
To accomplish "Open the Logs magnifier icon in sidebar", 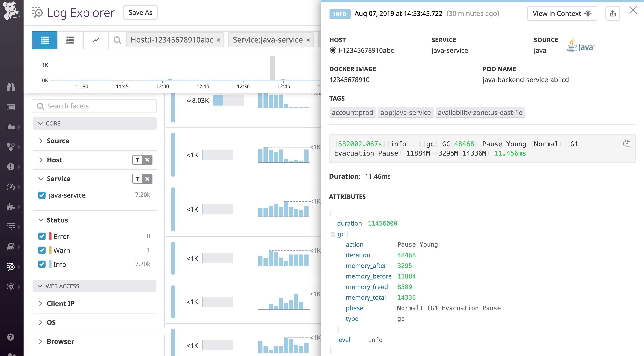I will [x=11, y=267].
